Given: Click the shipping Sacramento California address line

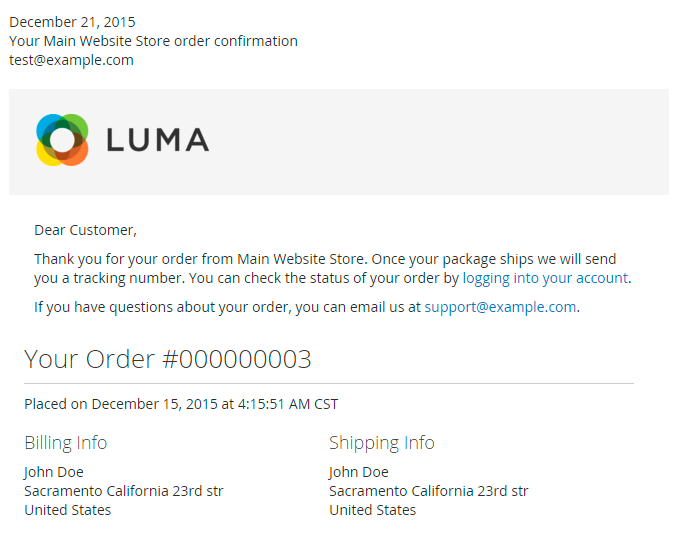Looking at the screenshot, I should (x=428, y=491).
